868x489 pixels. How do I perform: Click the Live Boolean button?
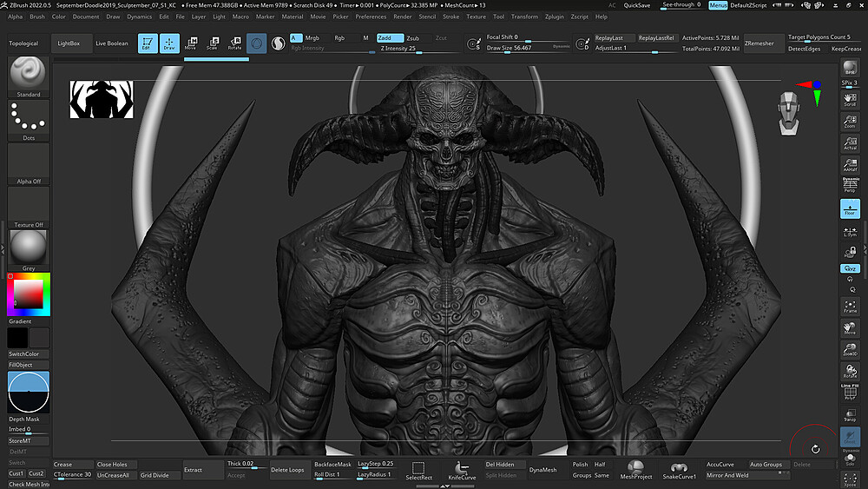[112, 43]
